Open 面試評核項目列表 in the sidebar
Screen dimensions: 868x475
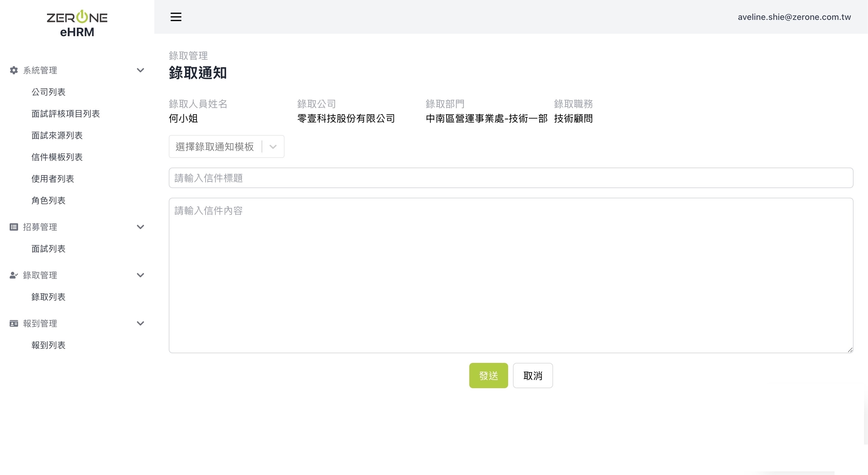65,114
